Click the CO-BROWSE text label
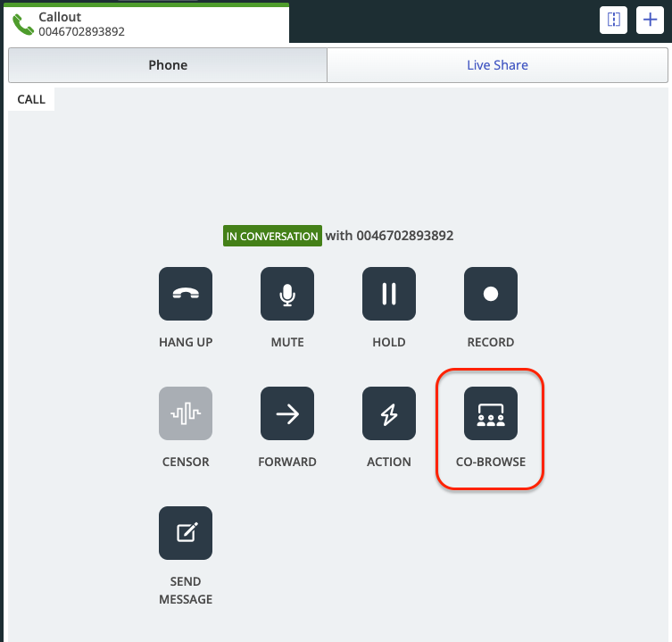The height and width of the screenshot is (642, 672). pos(490,463)
